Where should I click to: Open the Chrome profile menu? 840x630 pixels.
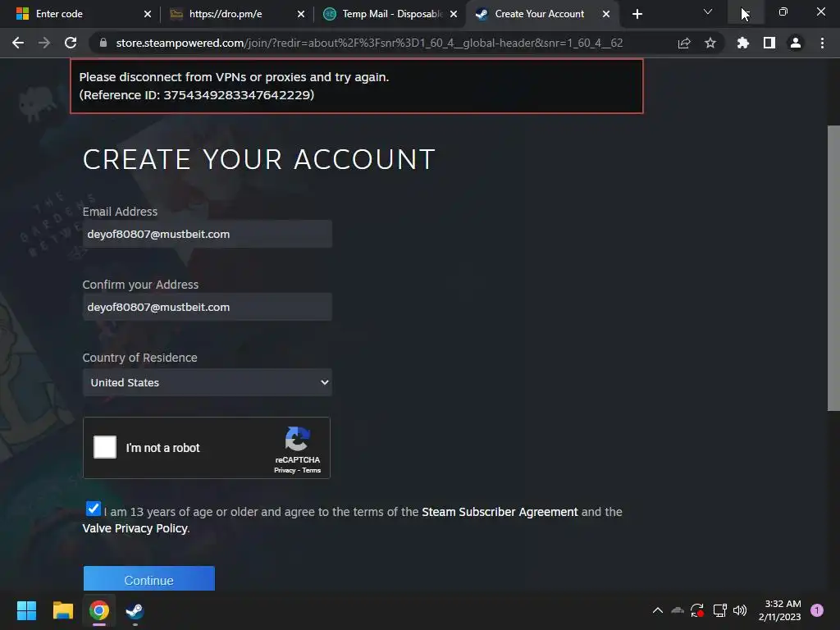796,43
